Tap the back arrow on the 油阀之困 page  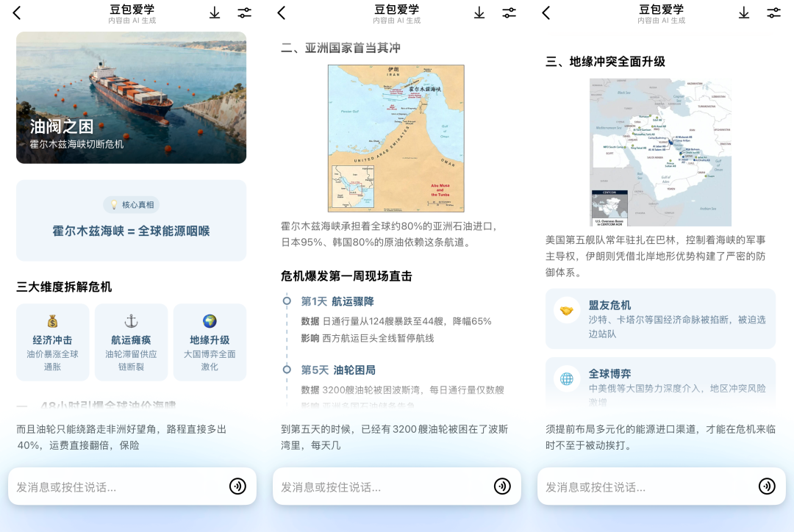coord(17,12)
